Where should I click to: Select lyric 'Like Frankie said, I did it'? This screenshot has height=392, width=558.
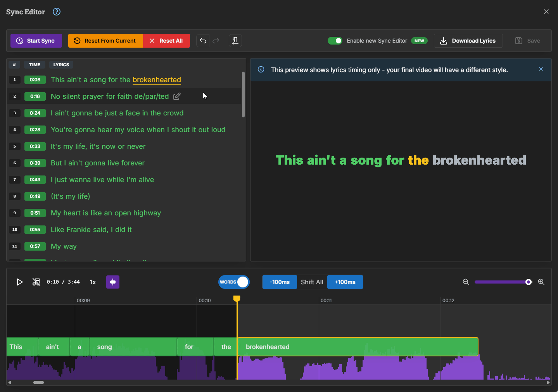click(91, 229)
